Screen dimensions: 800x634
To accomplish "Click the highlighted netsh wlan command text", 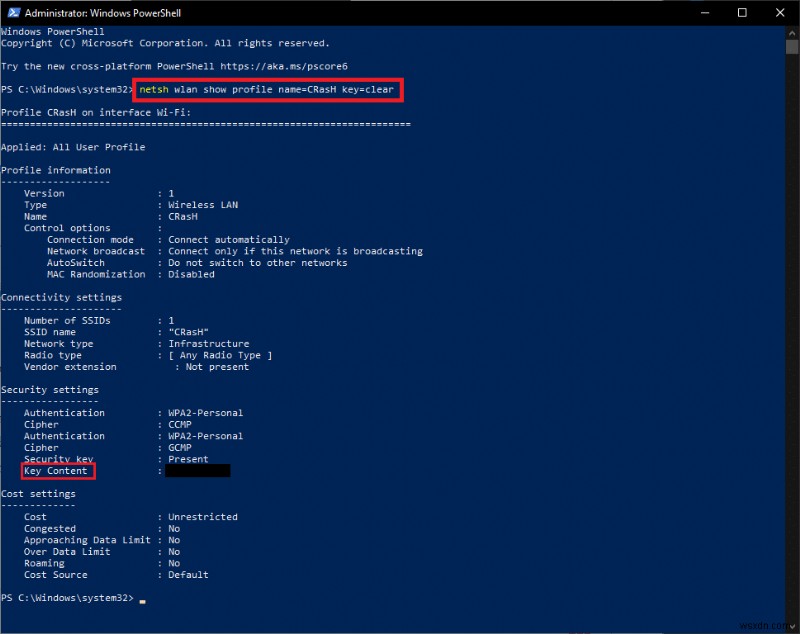I will coord(268,89).
